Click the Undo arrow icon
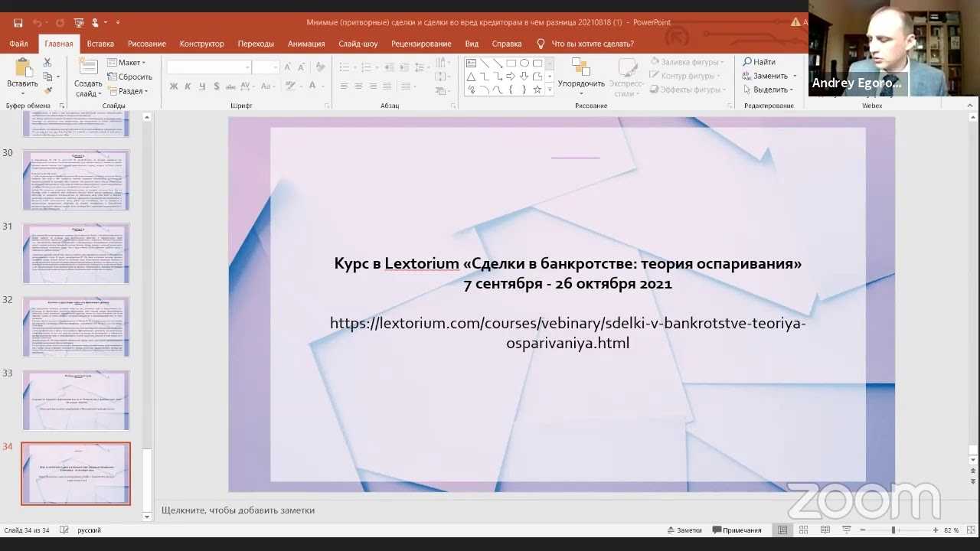 tap(38, 23)
